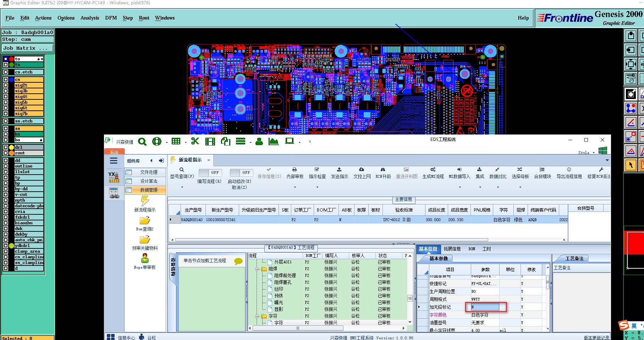Open the Analysis menu
The width and height of the screenshot is (644, 340).
pos(89,18)
